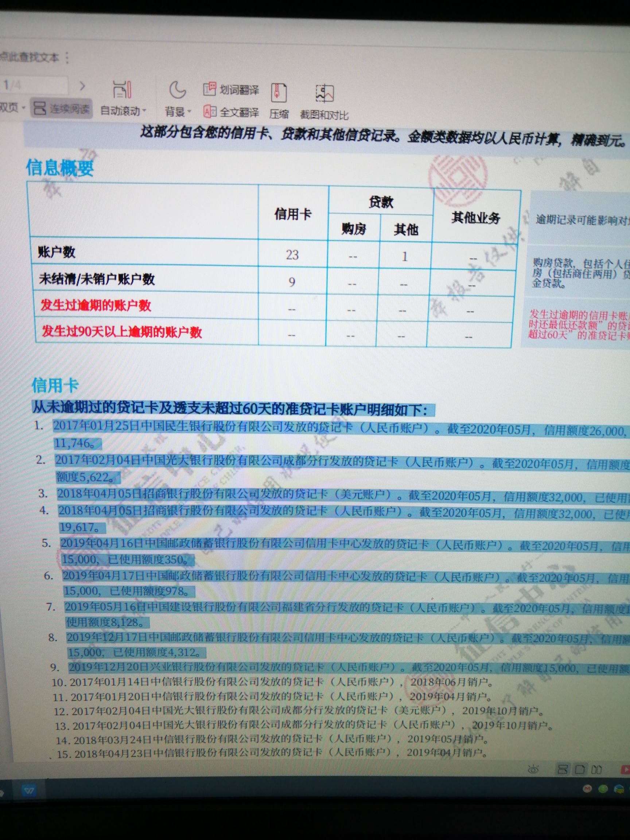
Task: Select double page layout in status bar
Action: click(596, 770)
